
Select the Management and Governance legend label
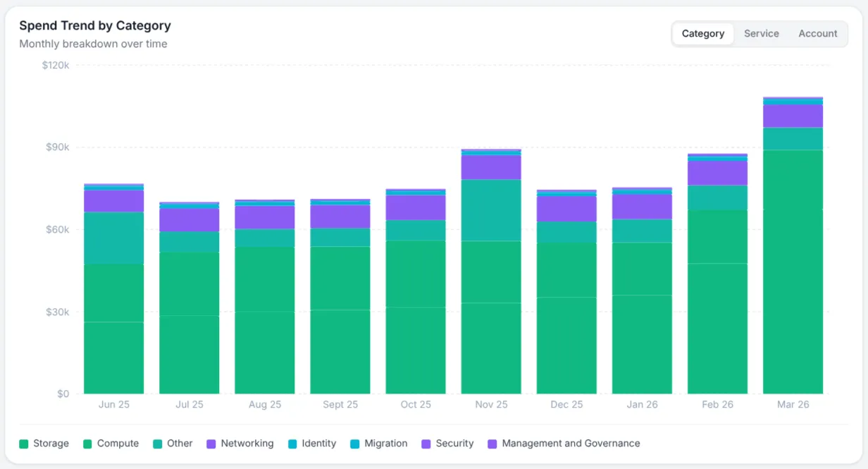pyautogui.click(x=571, y=444)
